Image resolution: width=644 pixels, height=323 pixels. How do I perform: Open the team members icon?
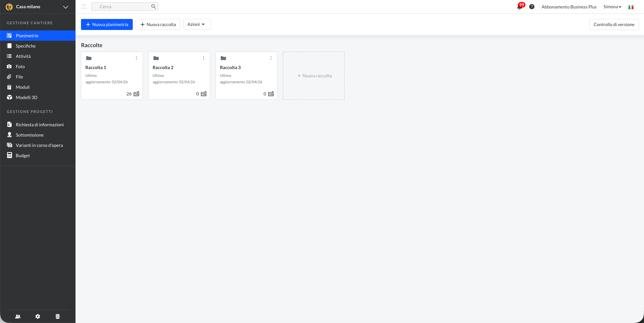(18, 316)
